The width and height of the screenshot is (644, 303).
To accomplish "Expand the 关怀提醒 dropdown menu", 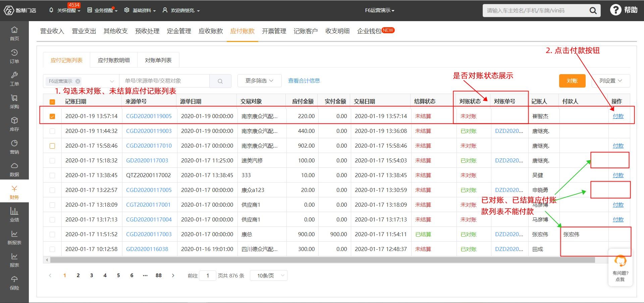I will click(x=79, y=11).
